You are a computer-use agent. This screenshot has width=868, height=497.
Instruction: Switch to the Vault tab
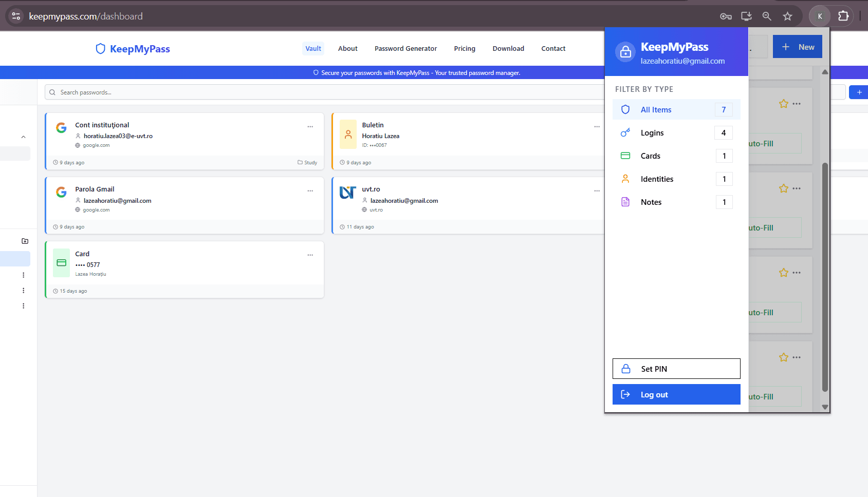(x=313, y=48)
